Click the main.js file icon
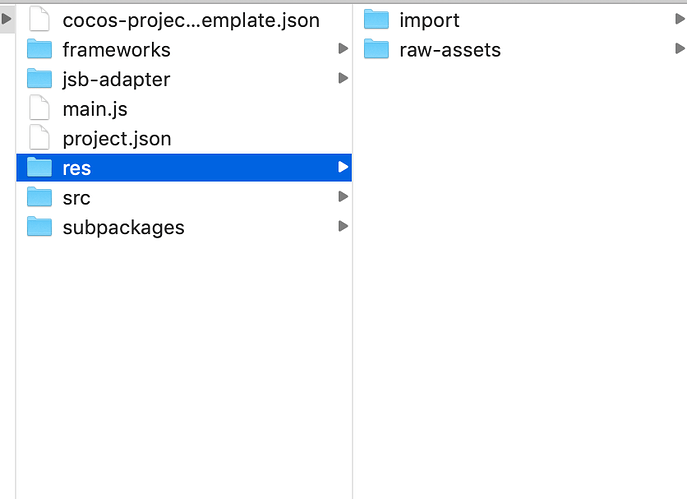This screenshot has width=687, height=499. pos(39,109)
